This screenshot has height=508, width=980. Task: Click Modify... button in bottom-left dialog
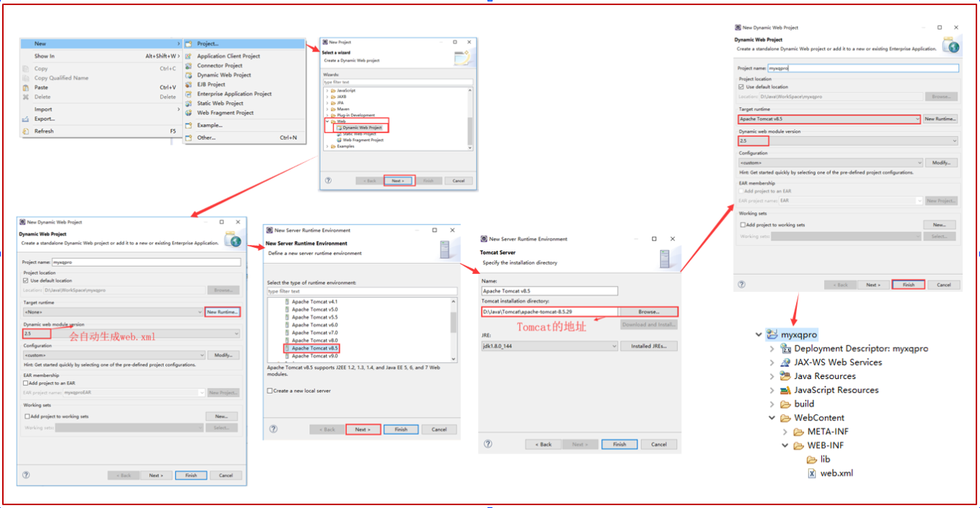(222, 355)
